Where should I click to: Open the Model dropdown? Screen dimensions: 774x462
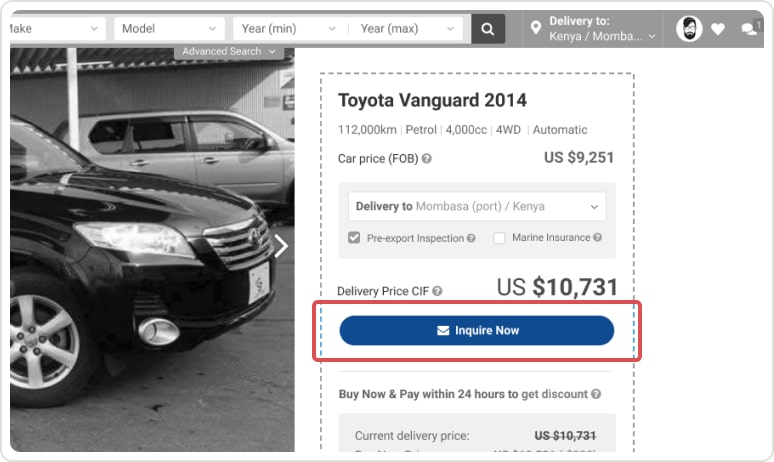tap(169, 29)
